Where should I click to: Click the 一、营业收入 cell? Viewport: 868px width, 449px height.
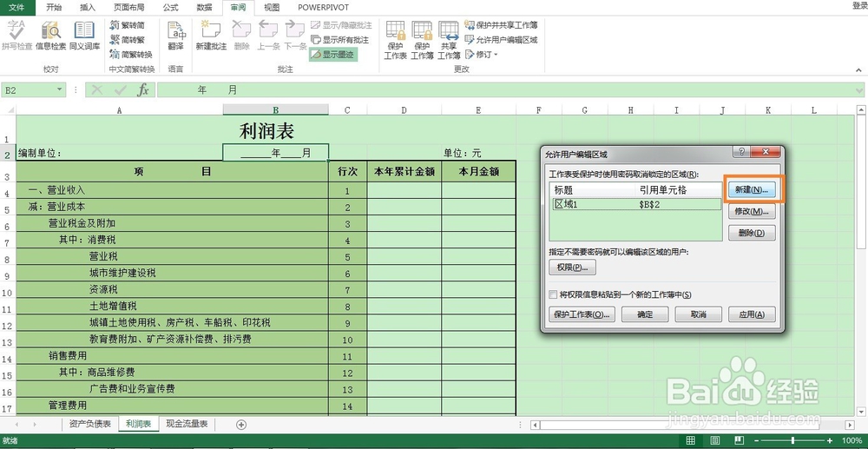point(172,190)
